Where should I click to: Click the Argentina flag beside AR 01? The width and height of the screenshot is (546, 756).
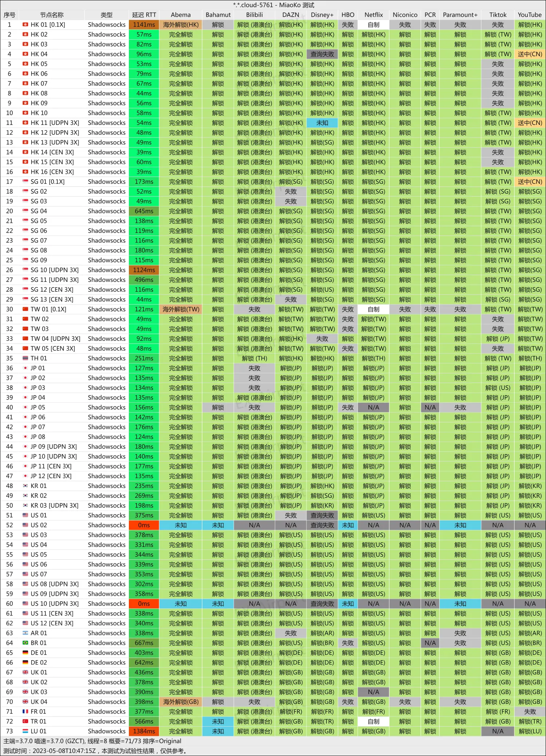click(25, 633)
